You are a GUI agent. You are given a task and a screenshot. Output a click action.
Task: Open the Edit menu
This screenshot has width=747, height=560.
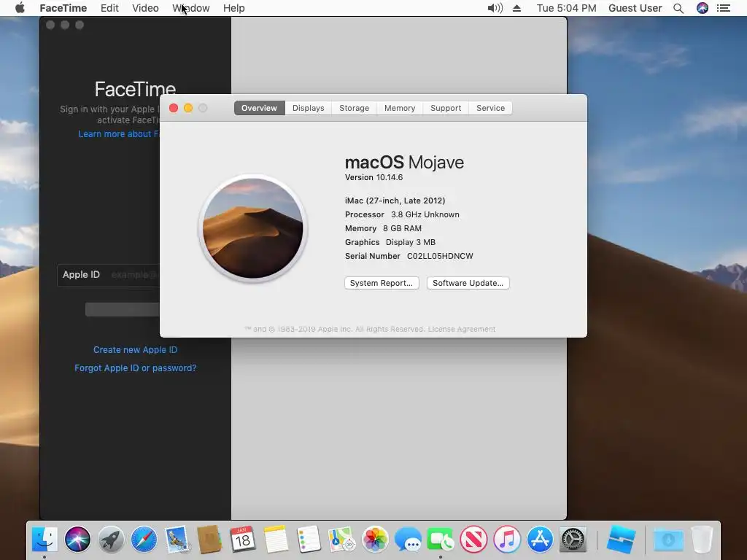coord(109,8)
